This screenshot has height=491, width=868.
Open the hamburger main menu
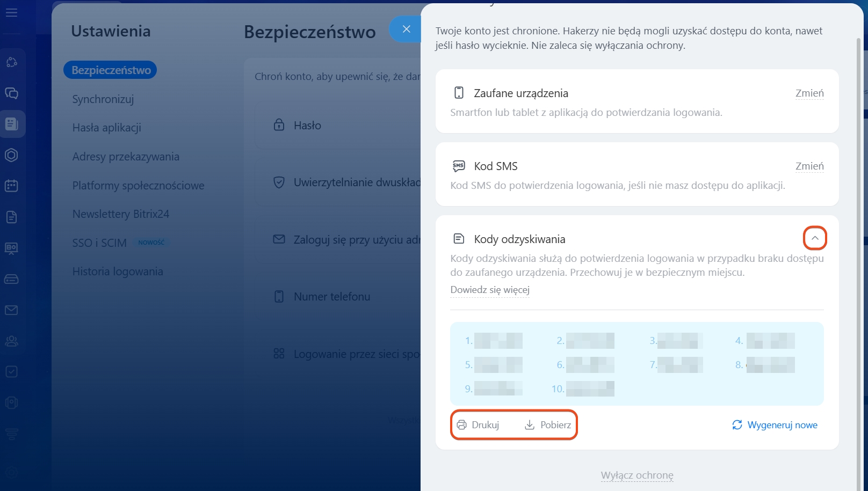(11, 12)
